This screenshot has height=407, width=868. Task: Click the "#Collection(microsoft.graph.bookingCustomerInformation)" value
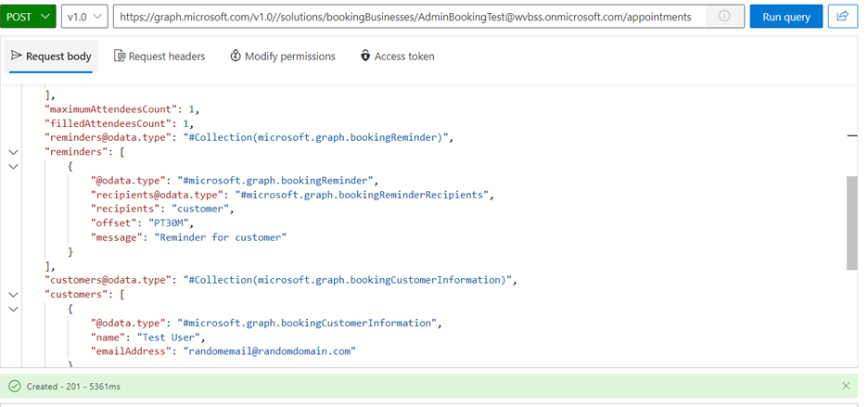tap(348, 280)
